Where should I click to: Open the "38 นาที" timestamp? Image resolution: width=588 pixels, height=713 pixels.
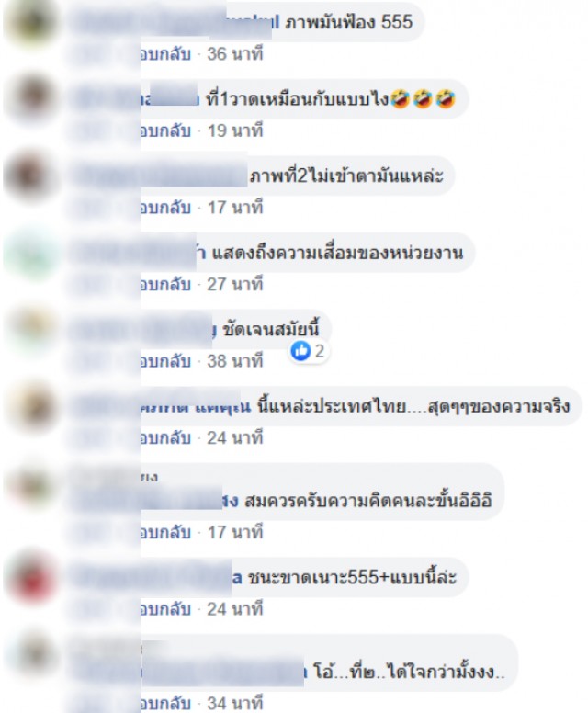pyautogui.click(x=235, y=361)
